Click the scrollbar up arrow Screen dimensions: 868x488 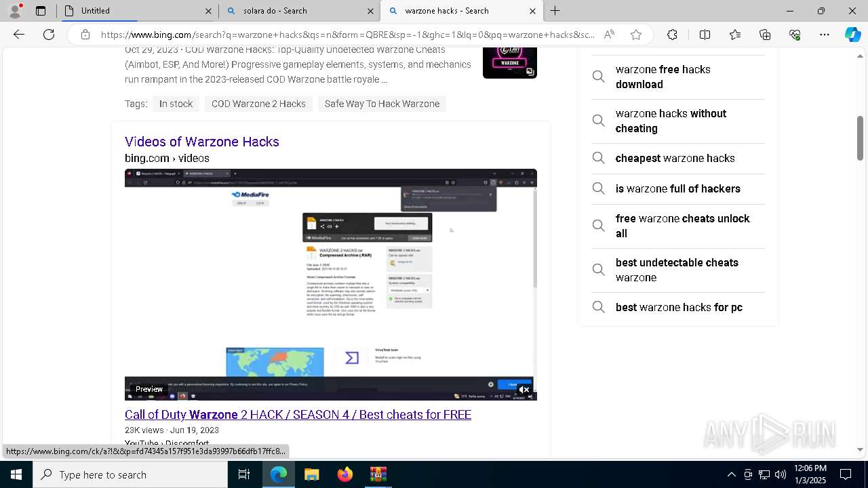point(860,56)
